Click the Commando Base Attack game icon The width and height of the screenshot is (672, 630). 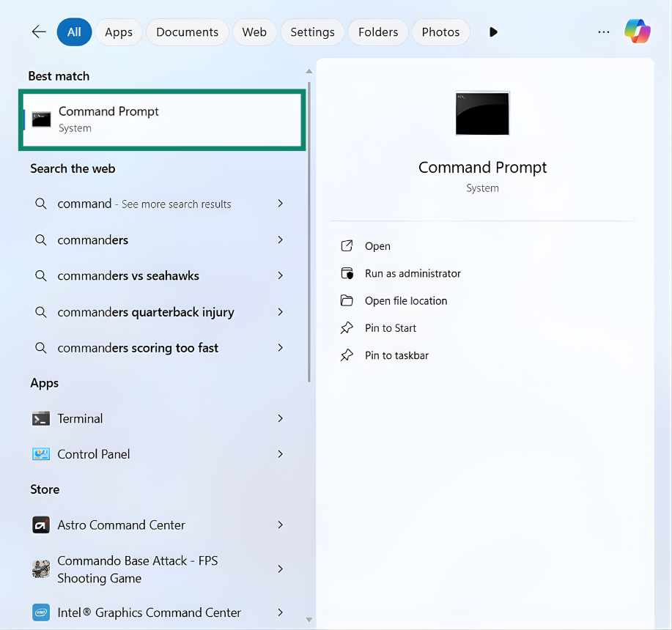tap(41, 569)
